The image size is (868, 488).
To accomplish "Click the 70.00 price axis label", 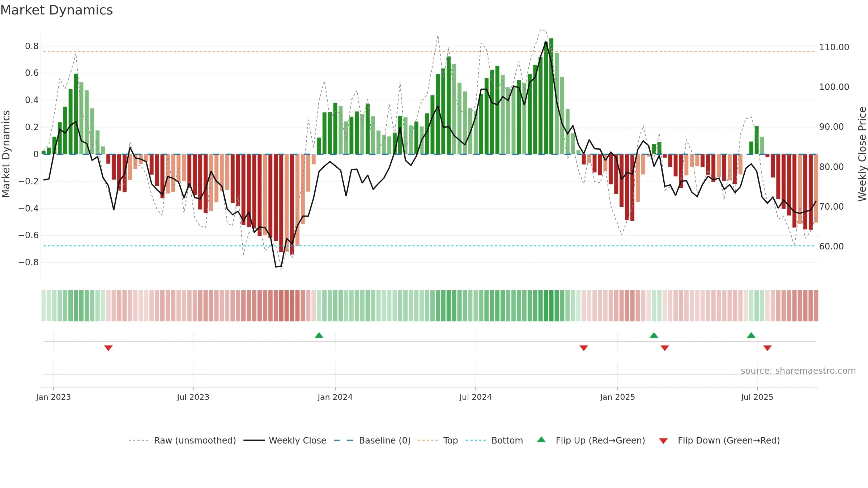I will [831, 206].
